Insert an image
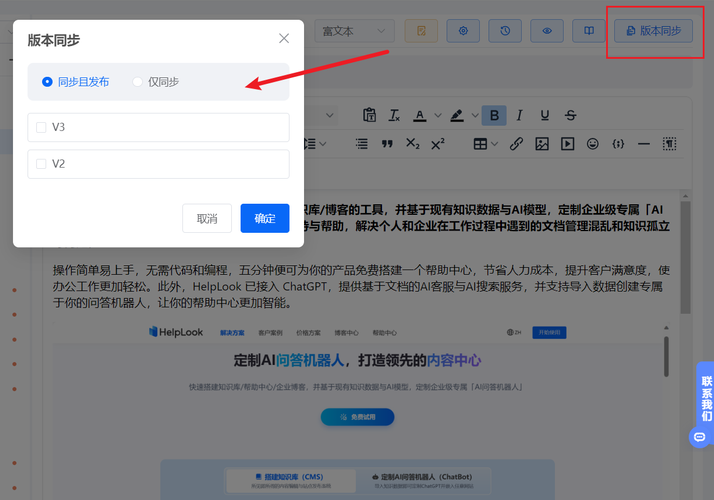The image size is (714, 500). [x=542, y=144]
